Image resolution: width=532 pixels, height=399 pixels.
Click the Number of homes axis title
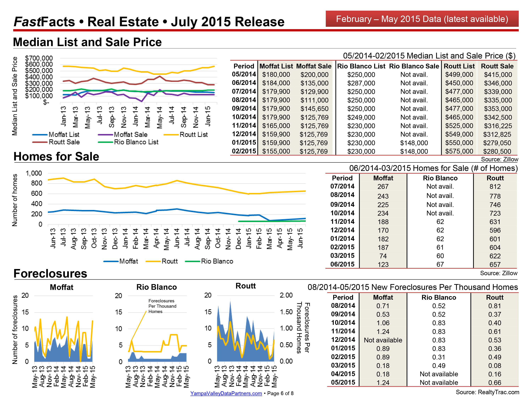click(15, 200)
